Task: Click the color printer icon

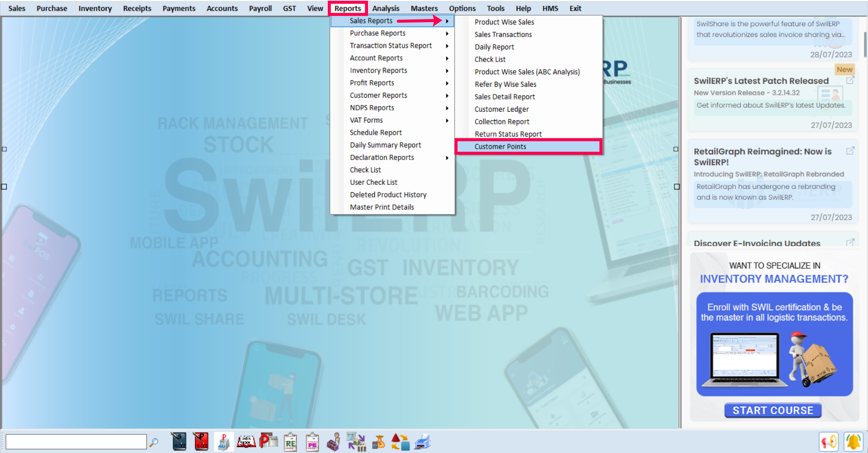Action: tap(423, 442)
